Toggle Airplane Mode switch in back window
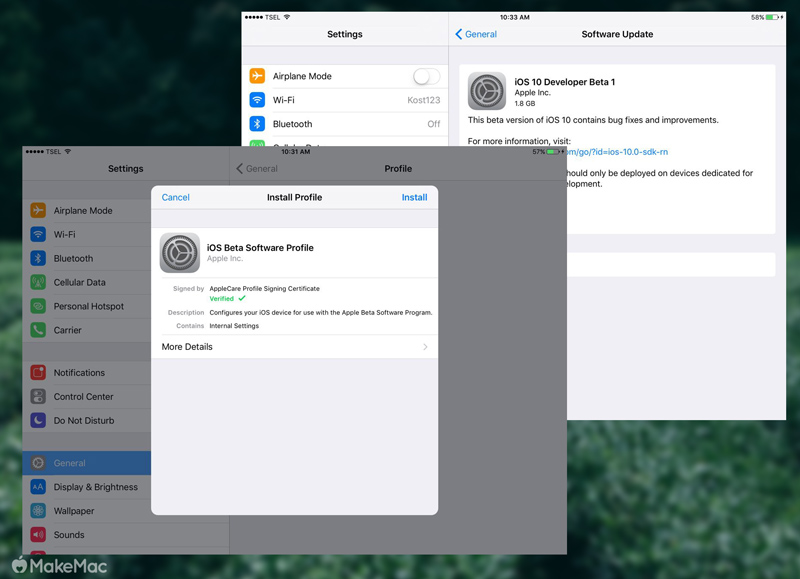 (427, 77)
